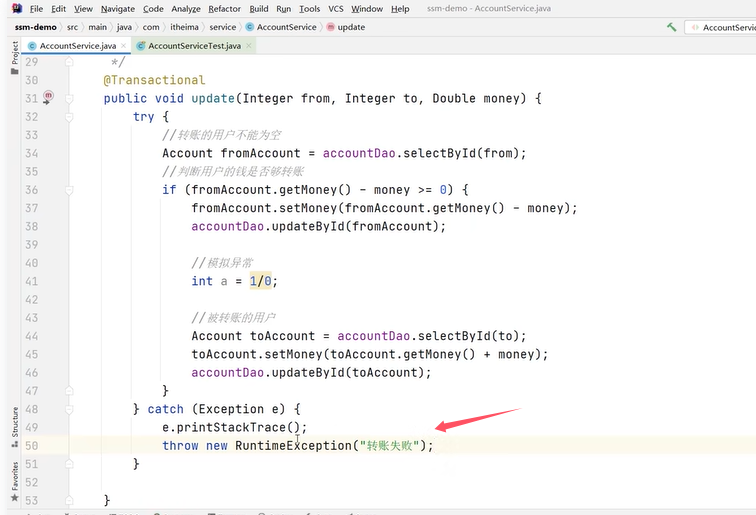The image size is (756, 515).
Task: Open the Structure tool window
Action: tap(15, 427)
